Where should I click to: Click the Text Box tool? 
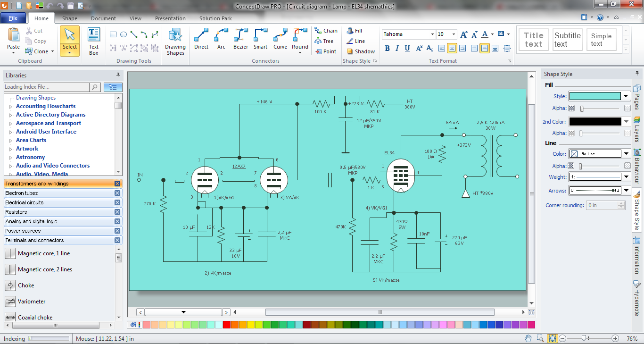[94, 42]
